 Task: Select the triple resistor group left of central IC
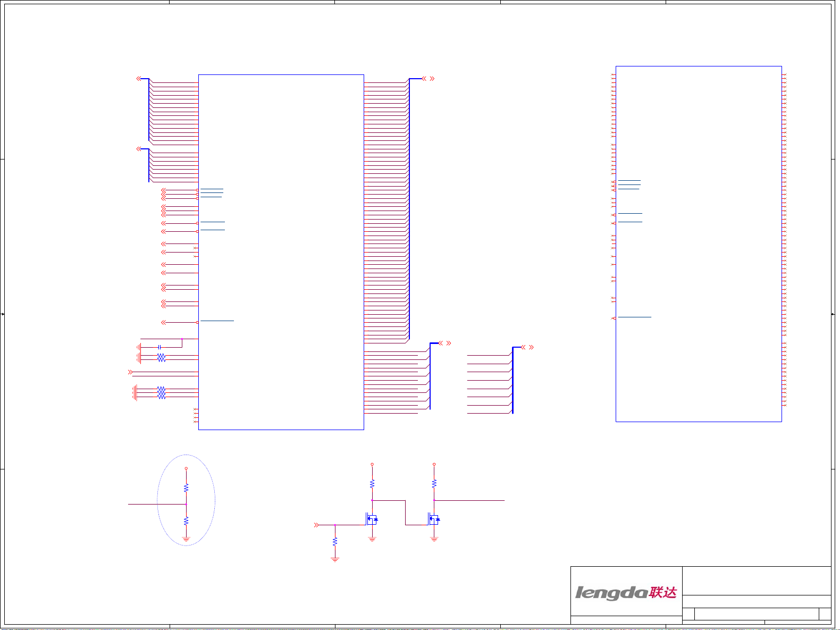click(x=161, y=393)
